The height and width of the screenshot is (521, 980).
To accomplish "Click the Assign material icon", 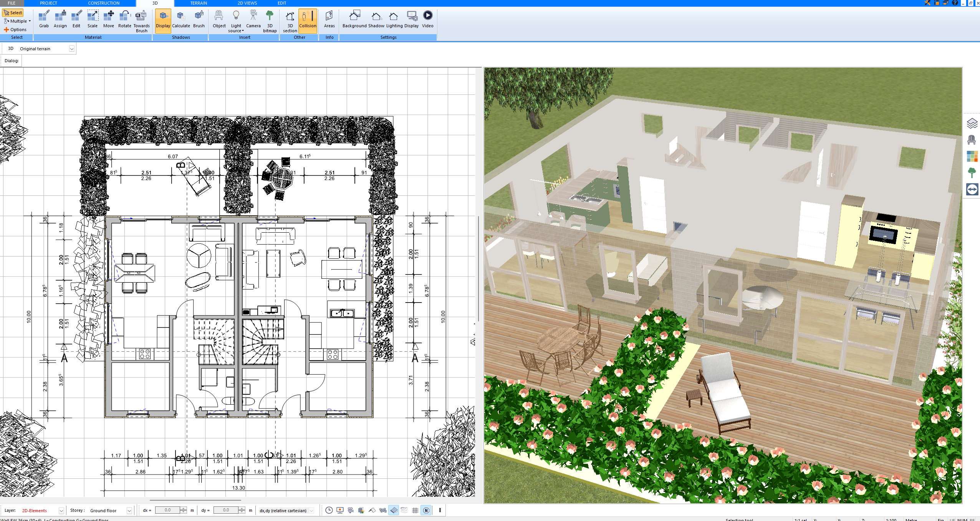I will (60, 19).
